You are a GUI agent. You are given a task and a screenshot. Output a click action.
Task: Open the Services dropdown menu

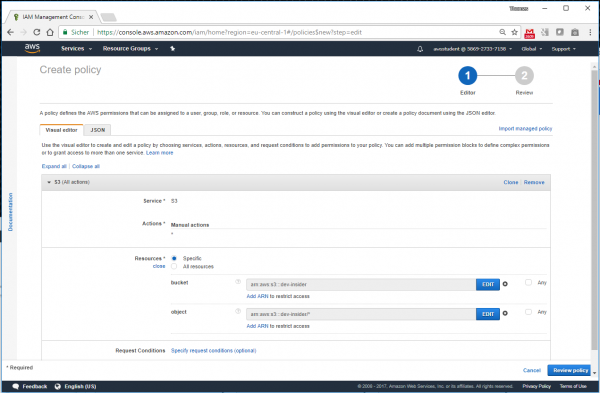77,49
